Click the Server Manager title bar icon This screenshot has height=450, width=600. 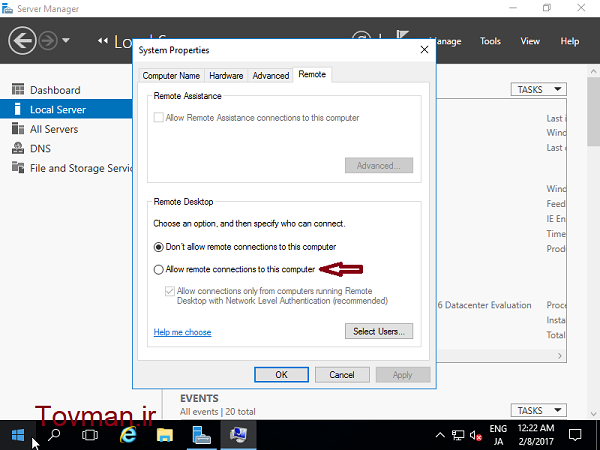[7, 8]
